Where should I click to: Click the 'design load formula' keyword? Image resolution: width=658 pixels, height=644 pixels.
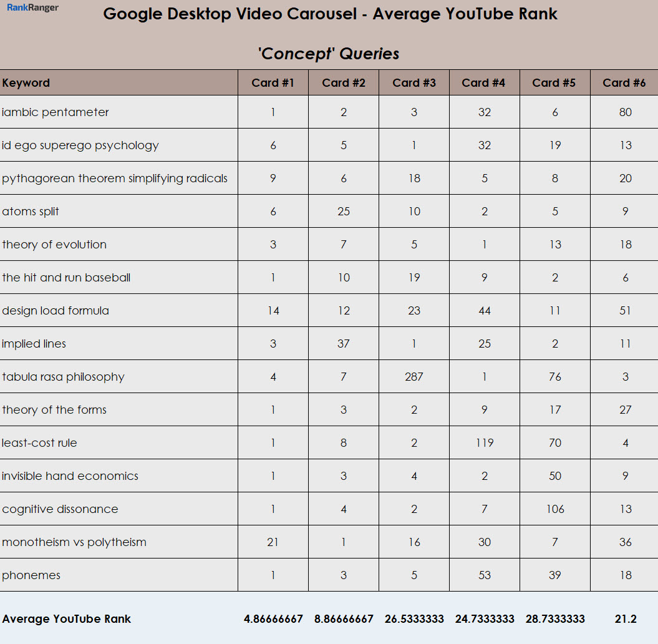tap(56, 311)
